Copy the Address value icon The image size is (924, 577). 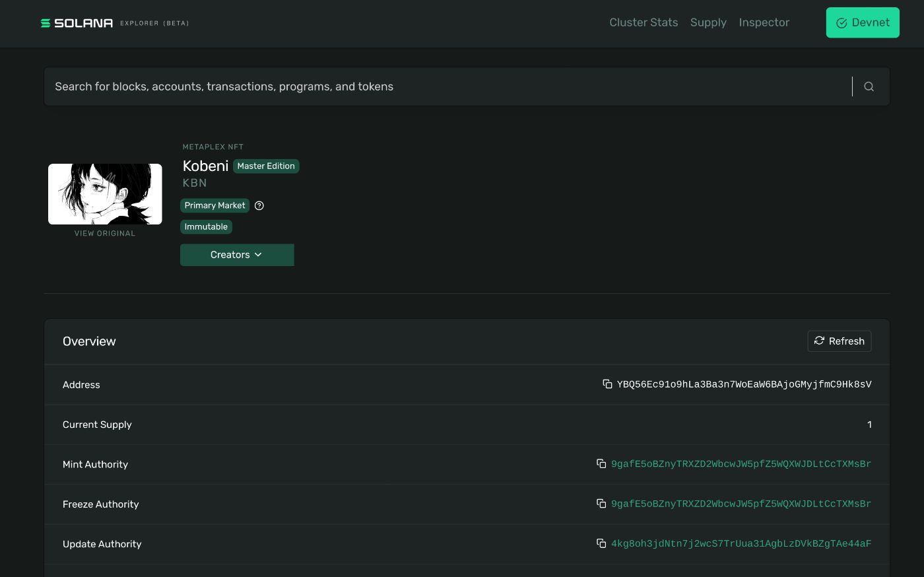[607, 384]
